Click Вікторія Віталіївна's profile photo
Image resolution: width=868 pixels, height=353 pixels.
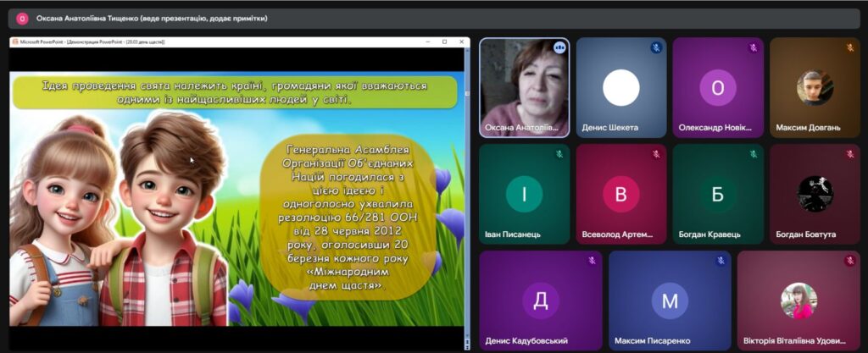[798, 300]
